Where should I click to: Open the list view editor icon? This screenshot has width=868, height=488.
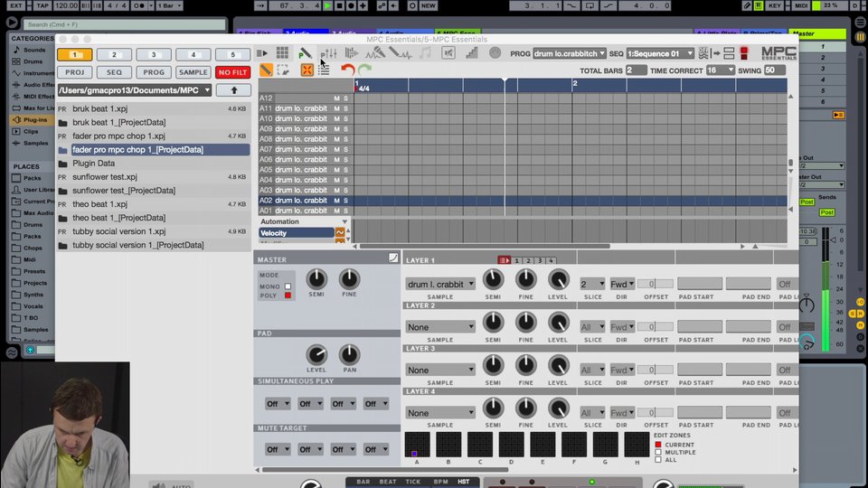[x=324, y=70]
